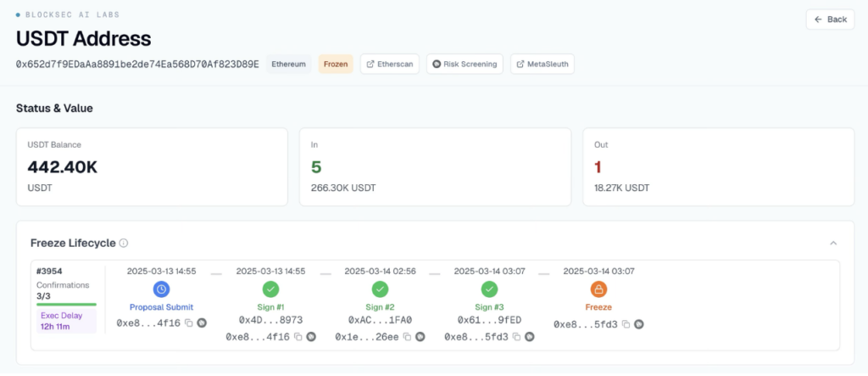
Task: Click the Sign #3 label
Action: coord(489,307)
